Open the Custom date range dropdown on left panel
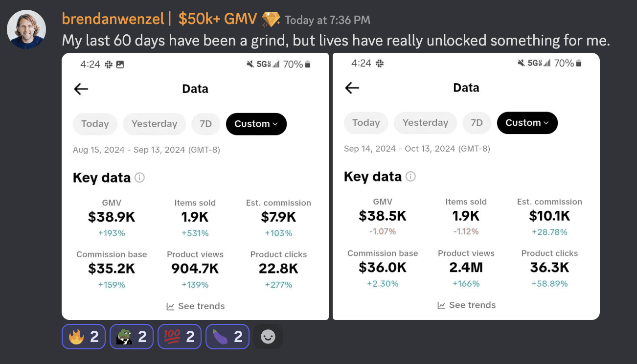 coord(256,124)
